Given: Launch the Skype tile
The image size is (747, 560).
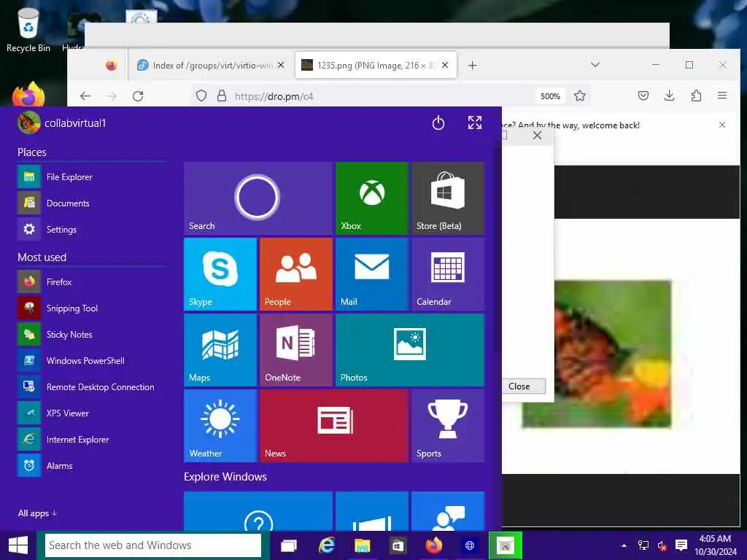Looking at the screenshot, I should coord(220,274).
